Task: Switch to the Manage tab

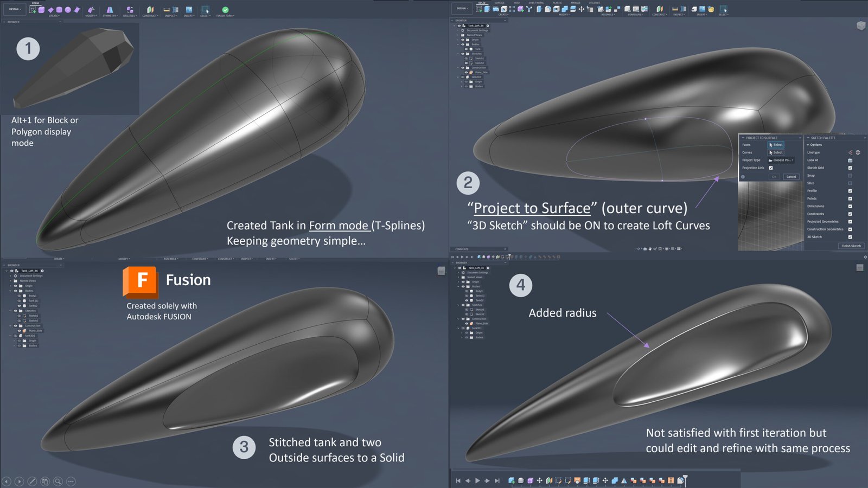Action: (x=576, y=3)
